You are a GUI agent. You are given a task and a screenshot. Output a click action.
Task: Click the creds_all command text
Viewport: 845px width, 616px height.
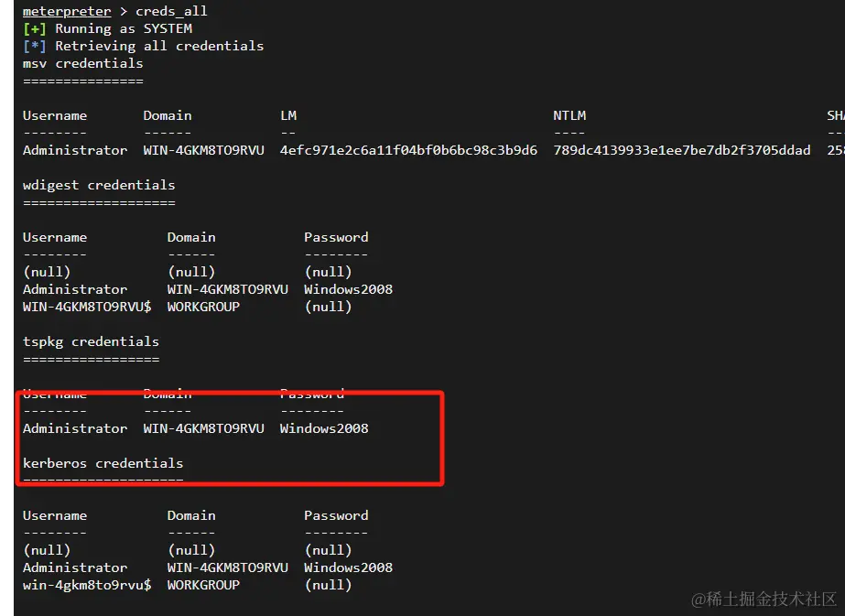point(171,11)
